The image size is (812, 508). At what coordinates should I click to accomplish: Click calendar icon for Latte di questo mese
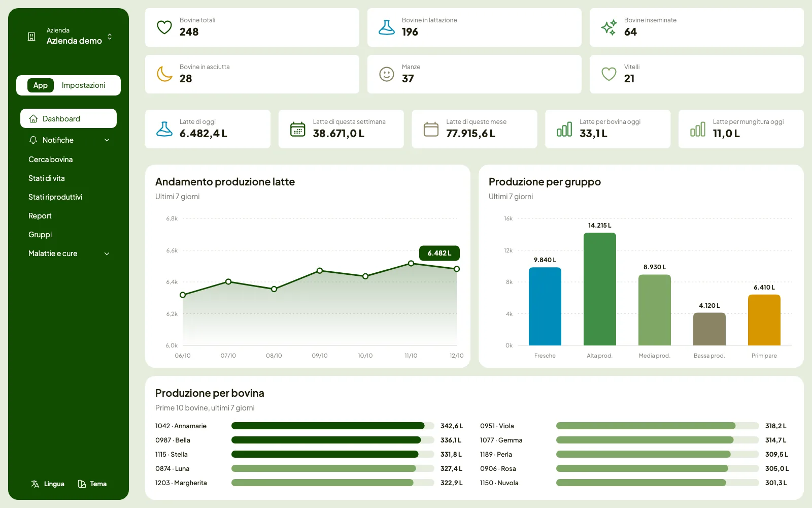(x=431, y=129)
